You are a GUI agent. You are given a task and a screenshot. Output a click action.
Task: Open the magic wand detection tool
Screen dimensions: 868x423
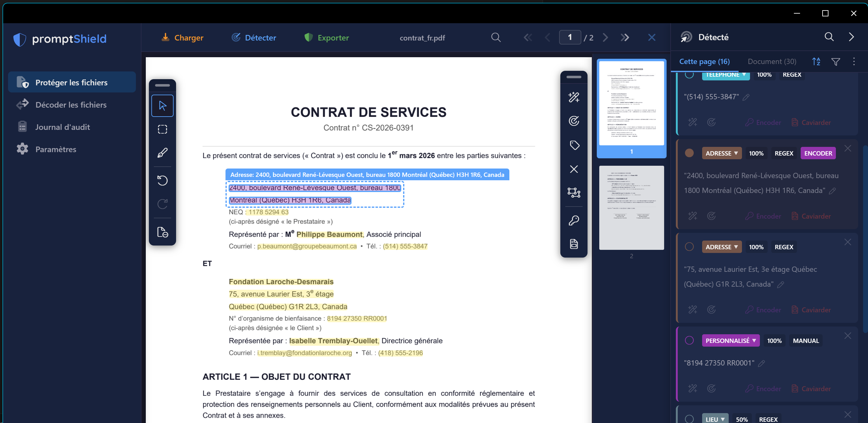tap(574, 97)
